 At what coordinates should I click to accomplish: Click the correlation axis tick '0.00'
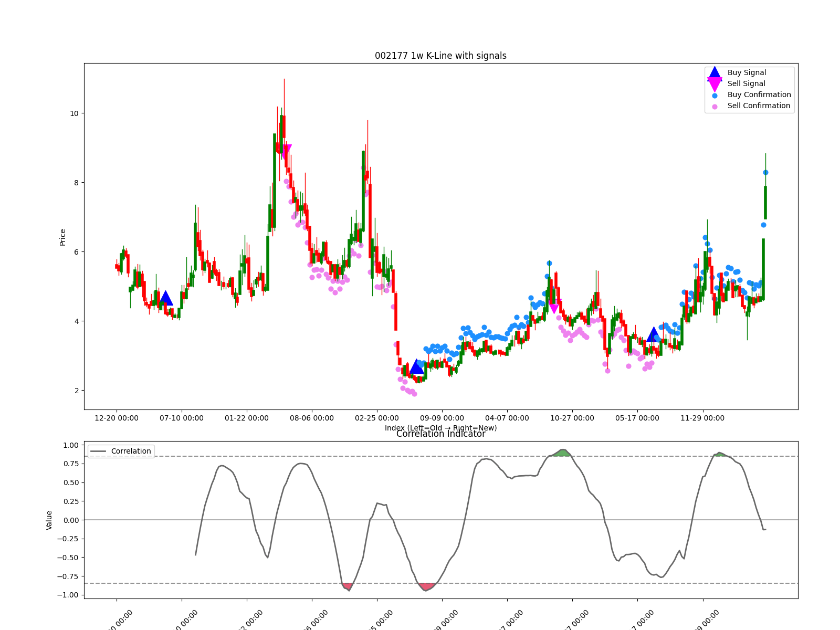(70, 520)
